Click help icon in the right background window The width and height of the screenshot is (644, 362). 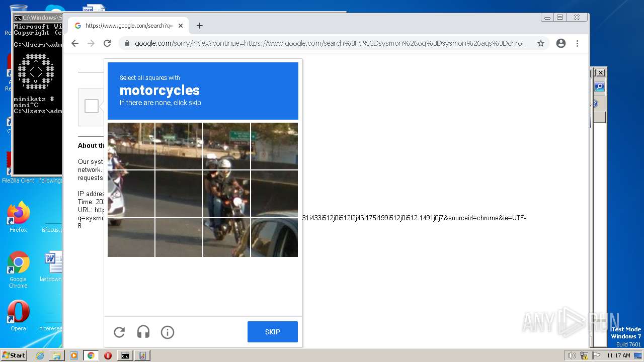click(594, 104)
